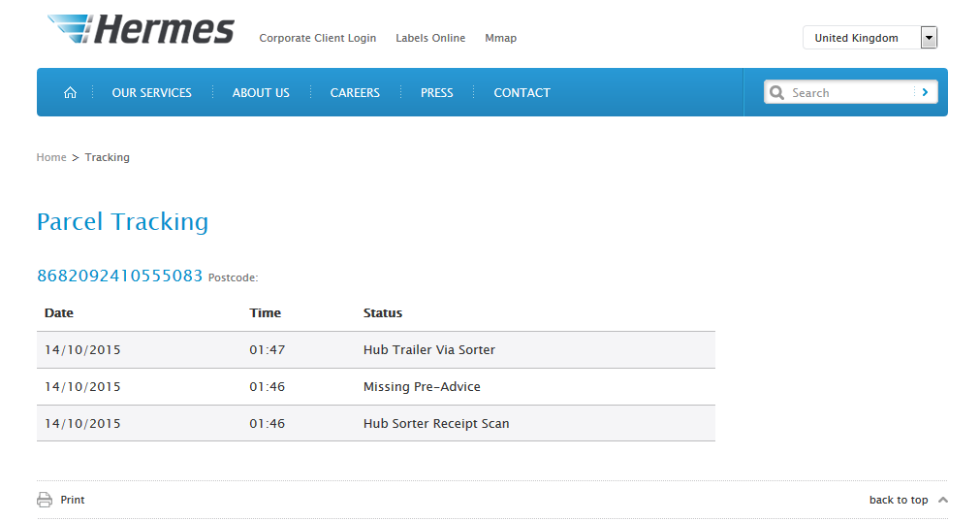Submit search with the arrow button
The width and height of the screenshot is (980, 521).
tap(925, 92)
